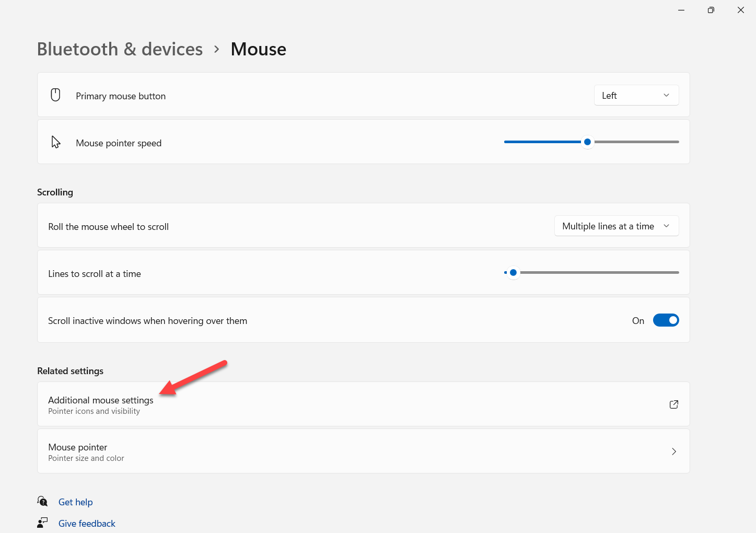Click the cursor arrow icon beside Mouse pointer speed
The height and width of the screenshot is (533, 756).
56,142
